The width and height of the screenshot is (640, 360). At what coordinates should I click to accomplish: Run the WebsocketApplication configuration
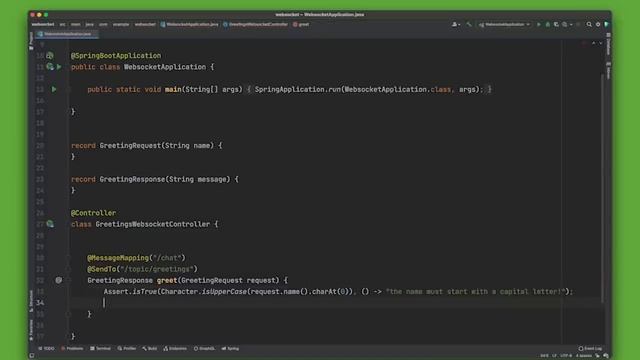click(539, 24)
